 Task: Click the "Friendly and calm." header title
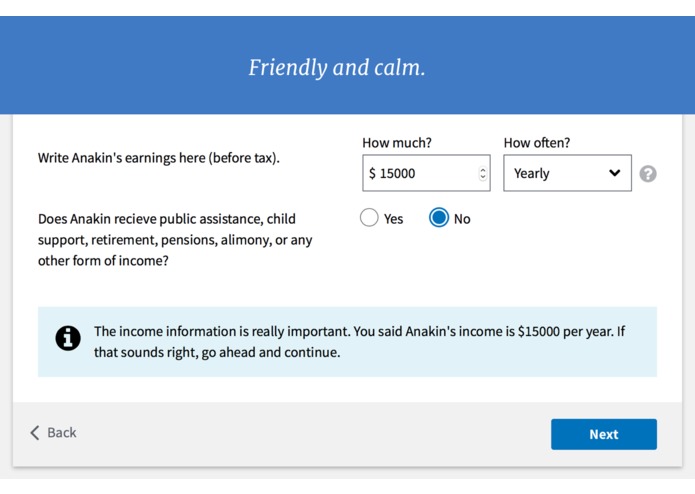point(337,68)
